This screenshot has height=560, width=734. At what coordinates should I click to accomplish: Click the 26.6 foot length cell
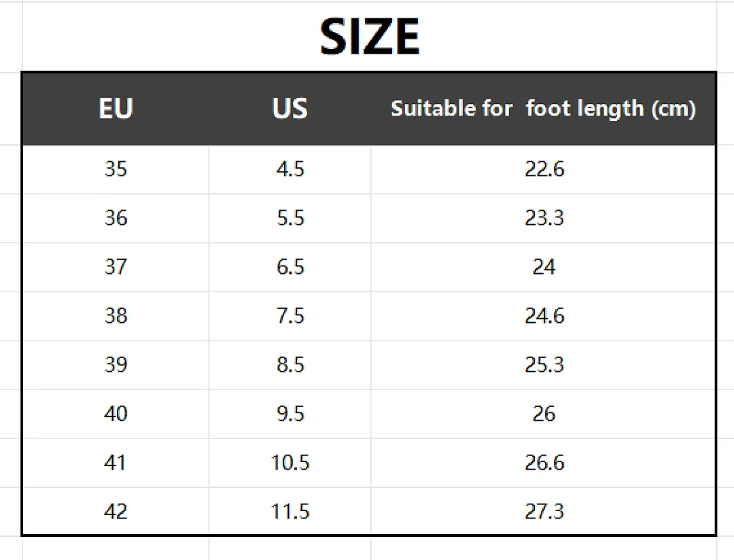point(544,462)
